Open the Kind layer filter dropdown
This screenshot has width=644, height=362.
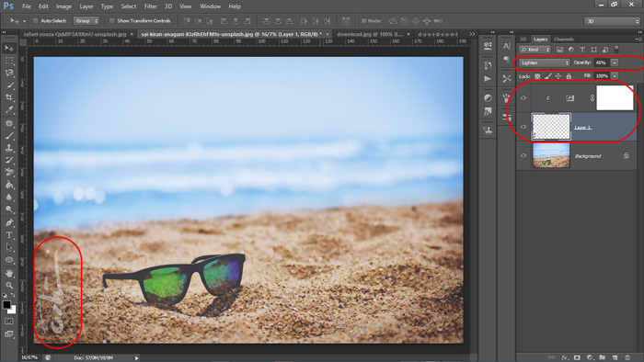[x=535, y=50]
